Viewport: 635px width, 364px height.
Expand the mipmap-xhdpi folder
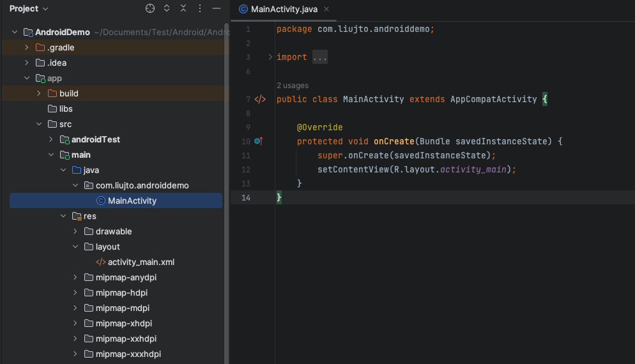coord(75,323)
